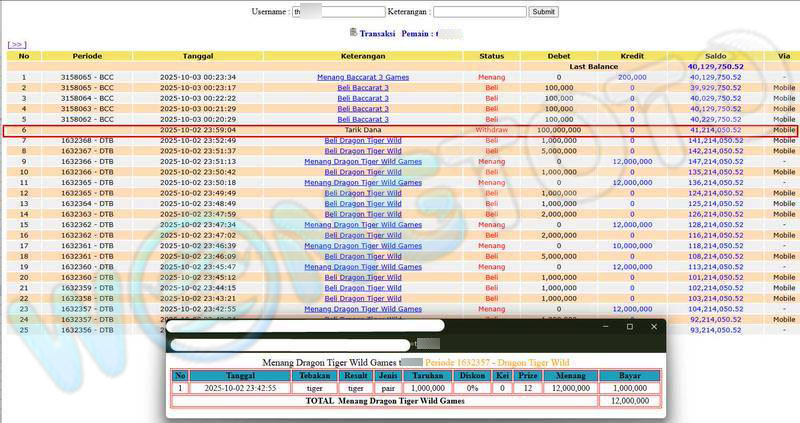This screenshot has height=423, width=800.
Task: Open Menang Dragon Tiger Wild Games in row 9
Action: tap(363, 161)
